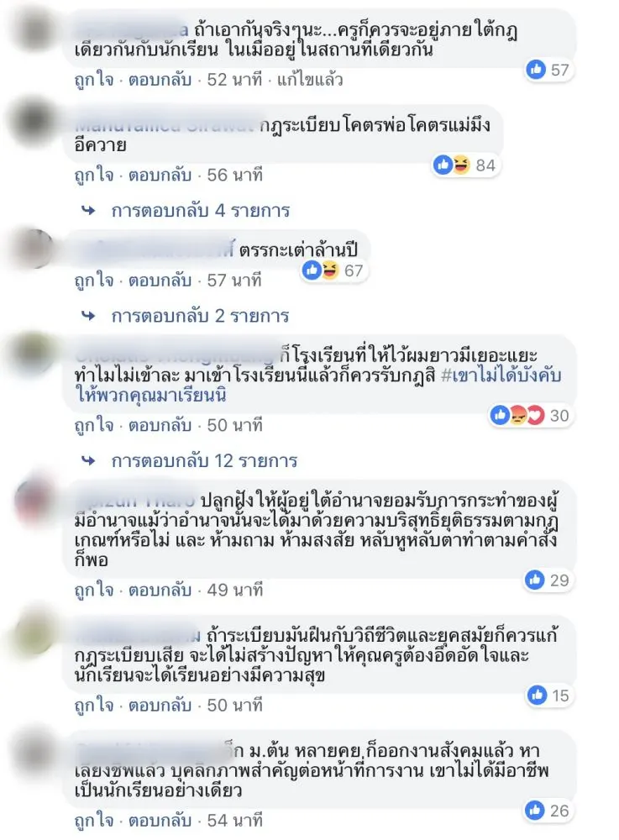The height and width of the screenshot is (840, 619).
Task: Open profile picture of ตรรกะเต่าล้านปี commenter
Action: click(34, 249)
